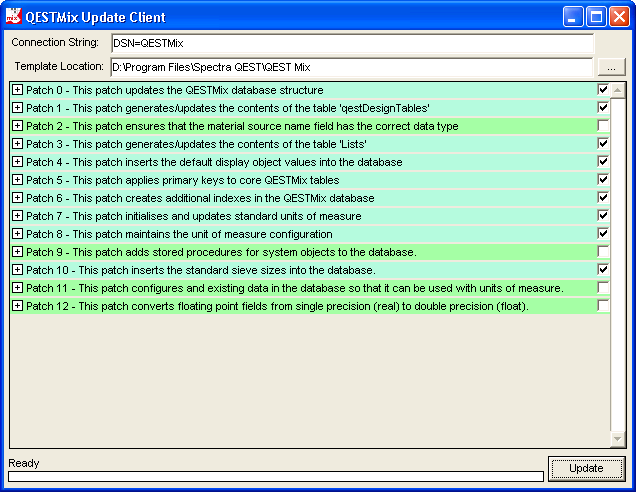Open the Template Location browse button
Viewport: 636px width, 492px height.
(611, 67)
